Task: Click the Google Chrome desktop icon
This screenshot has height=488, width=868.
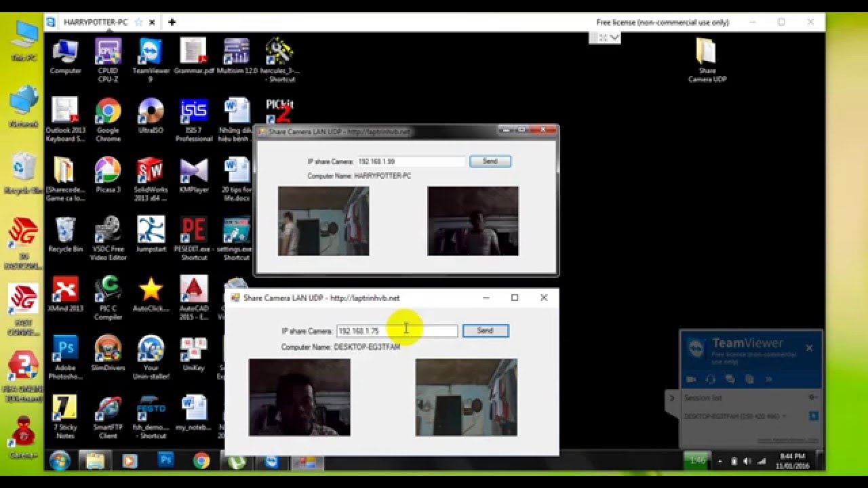Action: coord(108,120)
